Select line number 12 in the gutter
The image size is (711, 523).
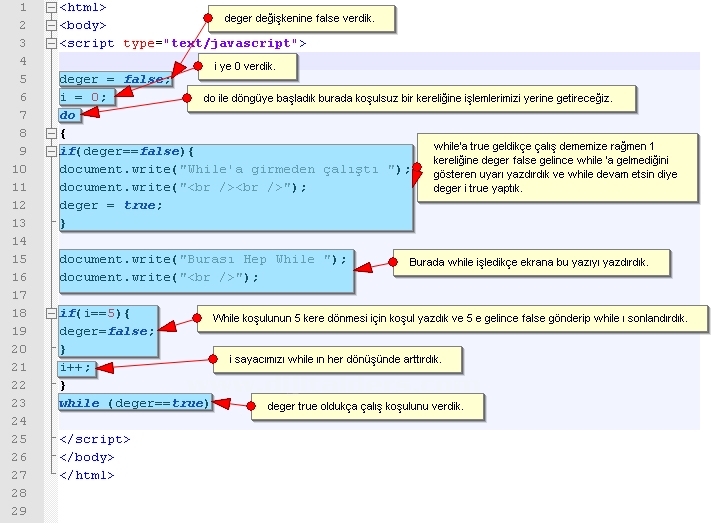coord(19,205)
